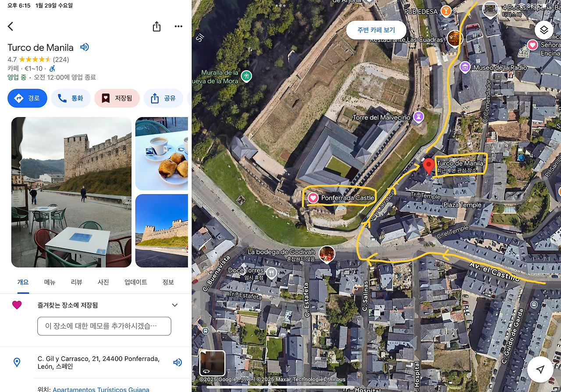The image size is (561, 392).
Task: Tap the 주변 카페 보기 button
Action: click(376, 30)
